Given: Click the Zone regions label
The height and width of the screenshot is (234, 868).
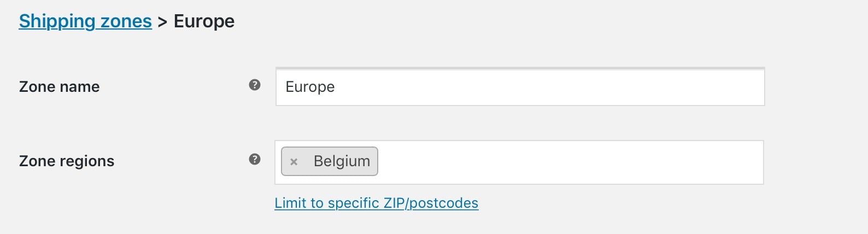Looking at the screenshot, I should tap(67, 161).
